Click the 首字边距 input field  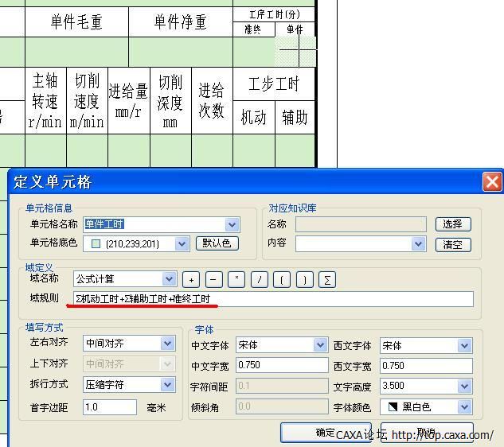[110, 407]
